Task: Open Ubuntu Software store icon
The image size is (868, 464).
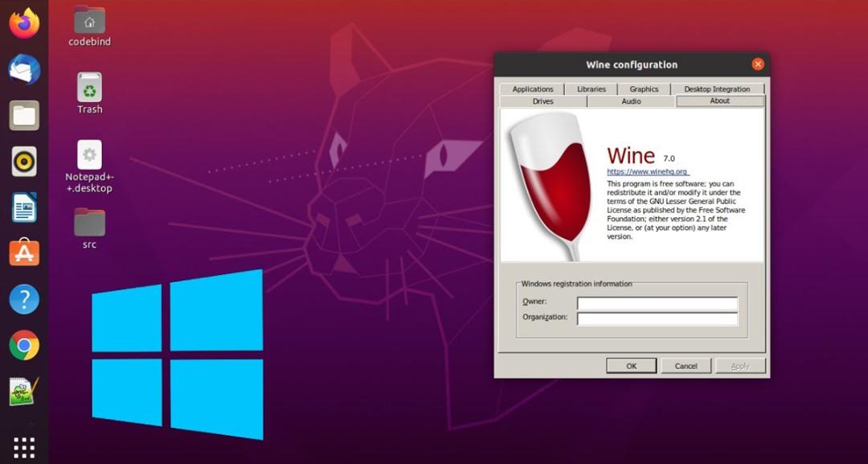Action: click(x=24, y=253)
